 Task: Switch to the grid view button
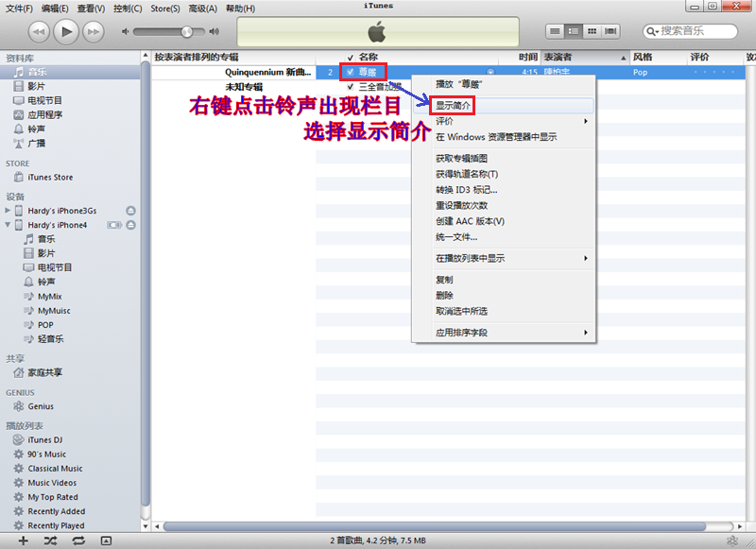click(592, 31)
